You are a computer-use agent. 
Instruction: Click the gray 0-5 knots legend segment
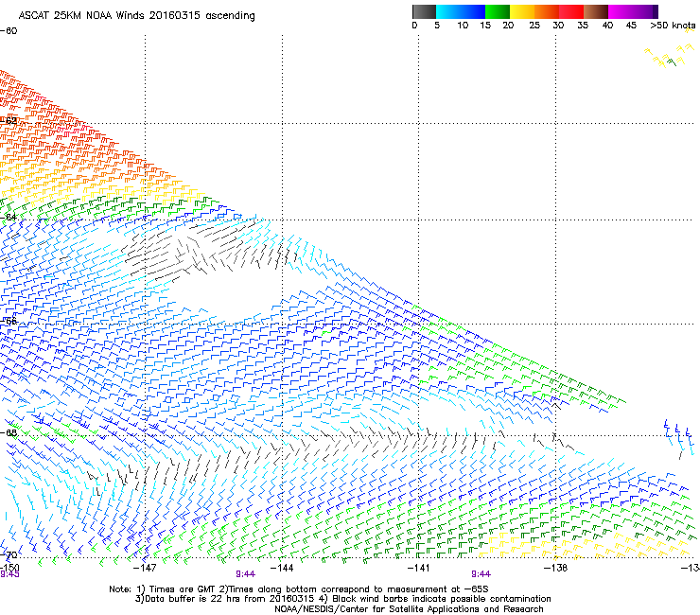424,11
